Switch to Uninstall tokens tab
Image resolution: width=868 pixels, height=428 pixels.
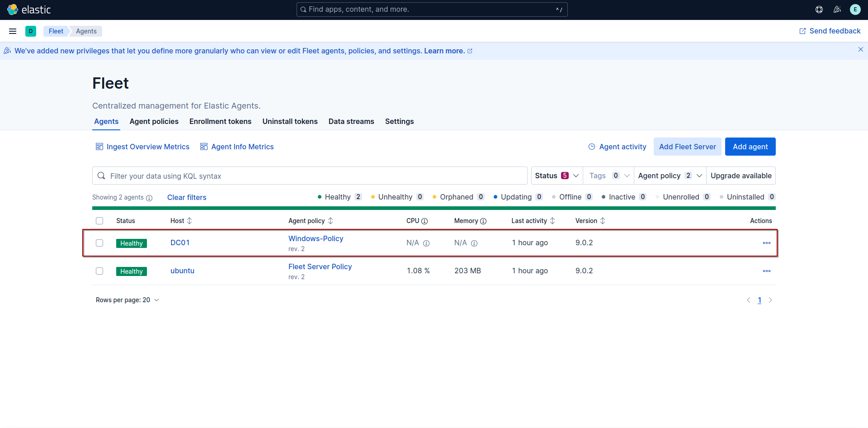click(290, 121)
